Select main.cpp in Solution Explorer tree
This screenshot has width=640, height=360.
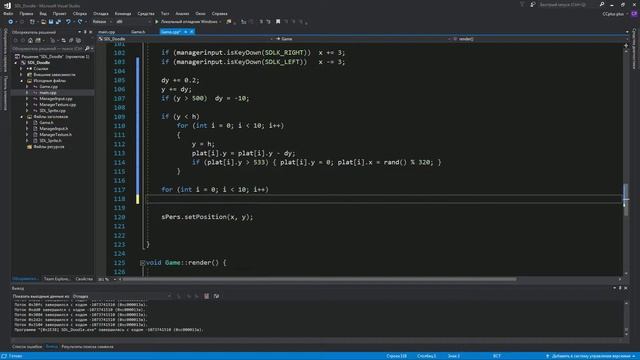coord(48,93)
